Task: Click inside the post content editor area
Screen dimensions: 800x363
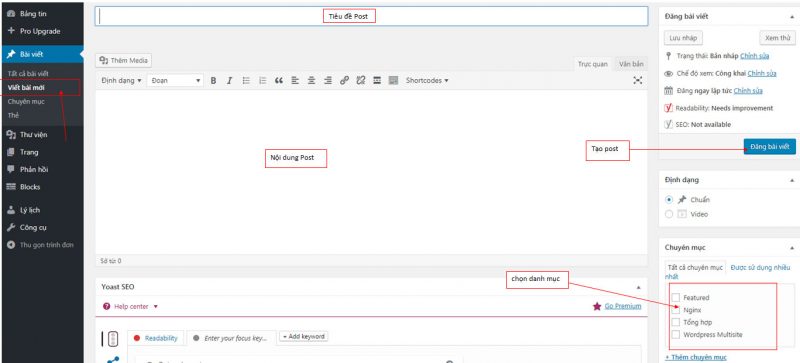Action: (371, 172)
